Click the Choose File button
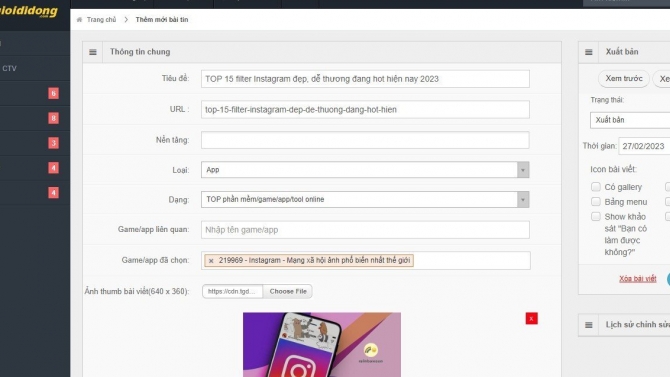 tap(288, 291)
